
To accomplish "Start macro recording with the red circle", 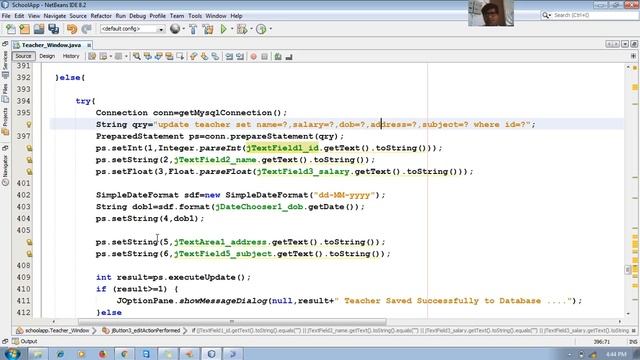I will point(253,56).
